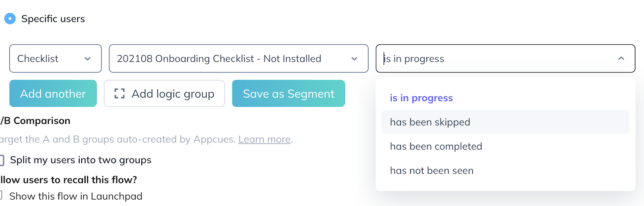The image size is (644, 206).
Task: Pick the "has been completed" option
Action: [436, 146]
